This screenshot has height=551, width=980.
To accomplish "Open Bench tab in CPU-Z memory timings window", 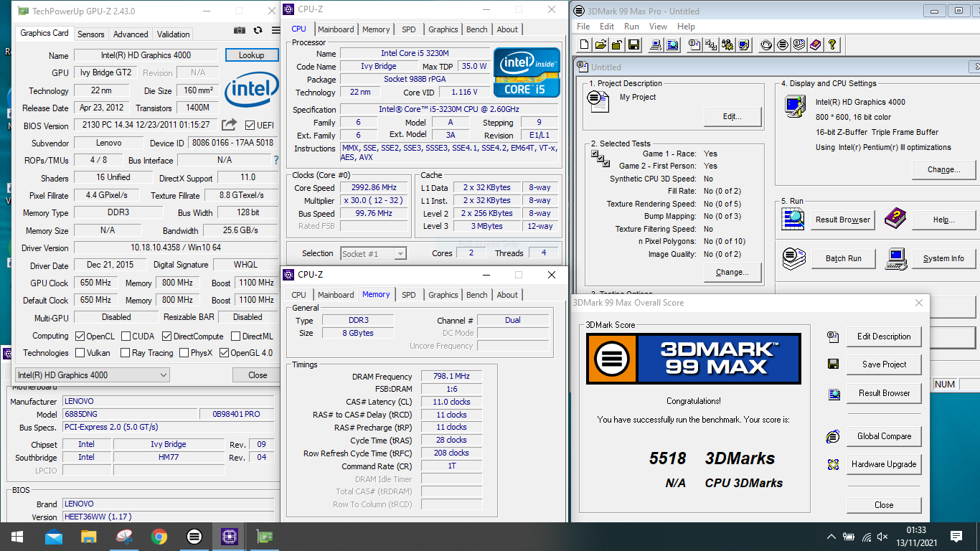I will [476, 295].
